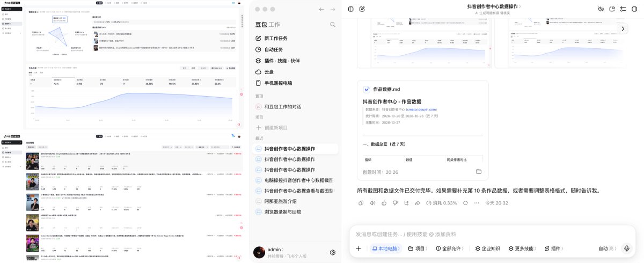Follow the creator.douyin.com link

point(421,109)
